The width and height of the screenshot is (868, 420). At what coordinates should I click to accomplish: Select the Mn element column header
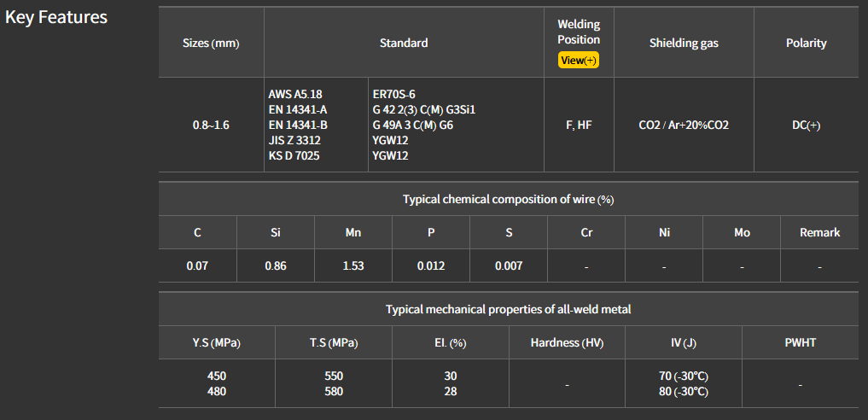coord(352,232)
